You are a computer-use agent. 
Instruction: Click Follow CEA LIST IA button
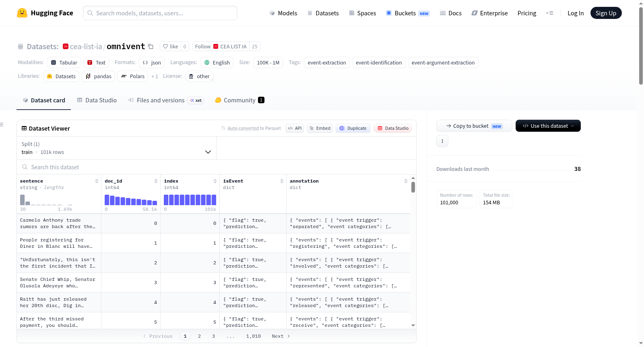(x=221, y=46)
